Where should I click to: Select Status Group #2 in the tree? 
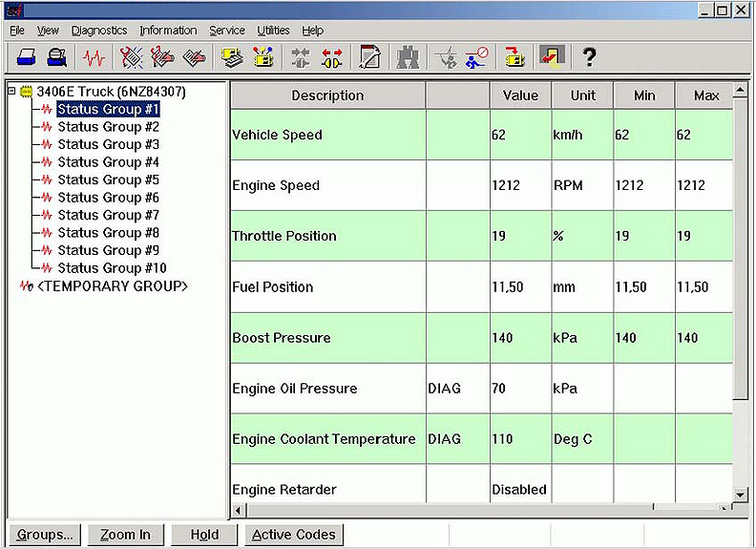pos(109,127)
